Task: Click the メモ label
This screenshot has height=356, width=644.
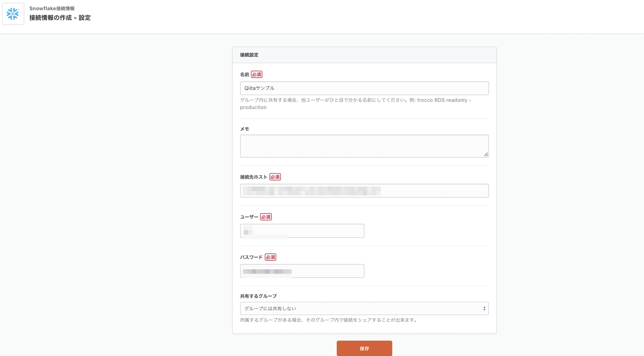Action: [244, 129]
